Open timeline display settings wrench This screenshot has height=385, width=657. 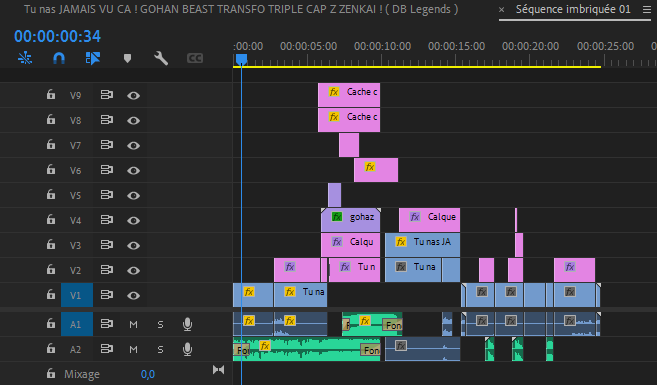pyautogui.click(x=161, y=58)
